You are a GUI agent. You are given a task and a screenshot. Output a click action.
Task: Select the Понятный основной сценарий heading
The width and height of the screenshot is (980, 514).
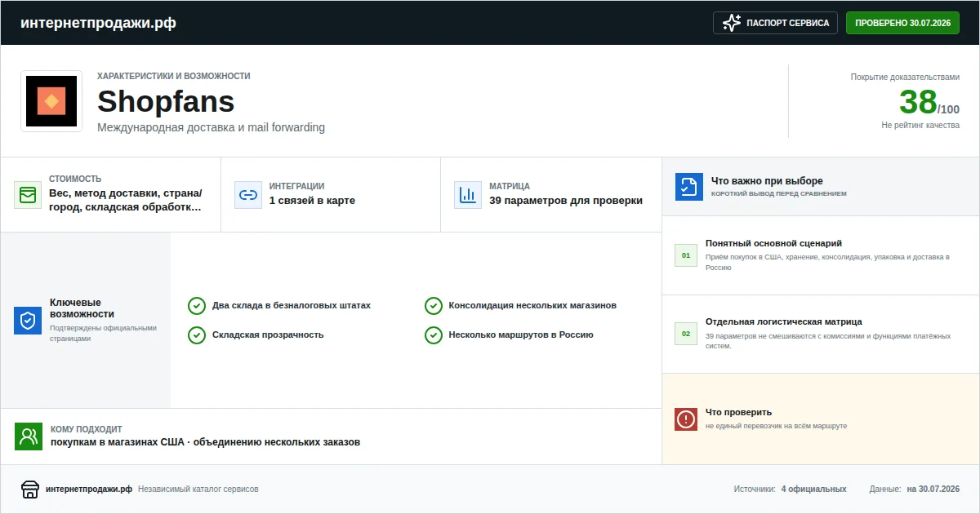(x=773, y=243)
